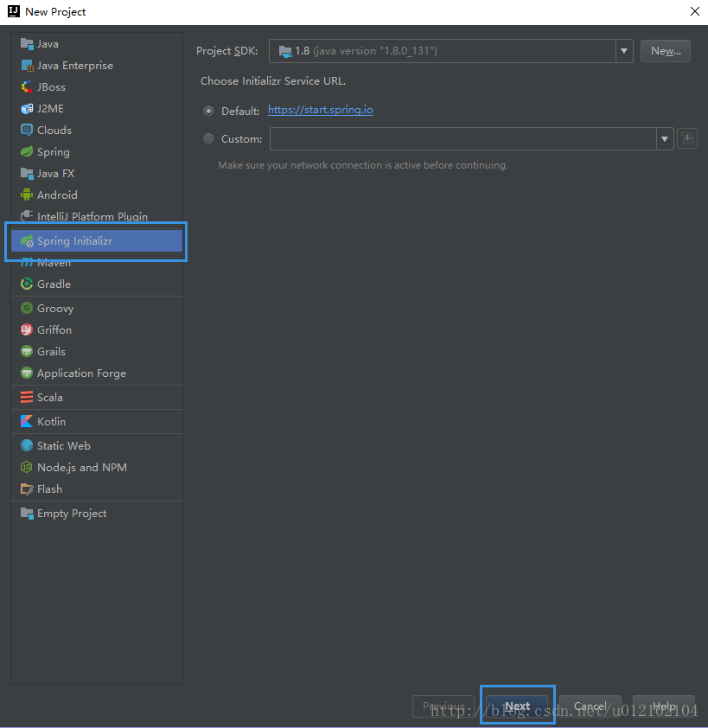
Task: Click the Empty Project folder icon
Action: 27,514
